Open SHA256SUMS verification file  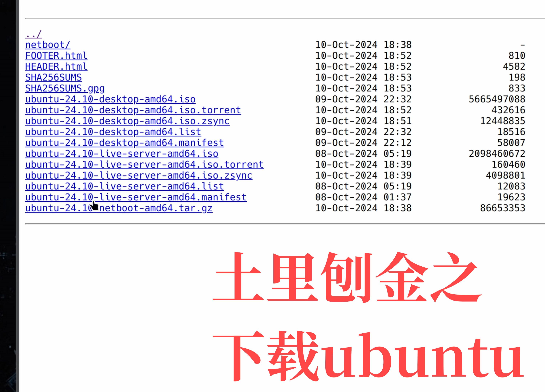click(53, 77)
